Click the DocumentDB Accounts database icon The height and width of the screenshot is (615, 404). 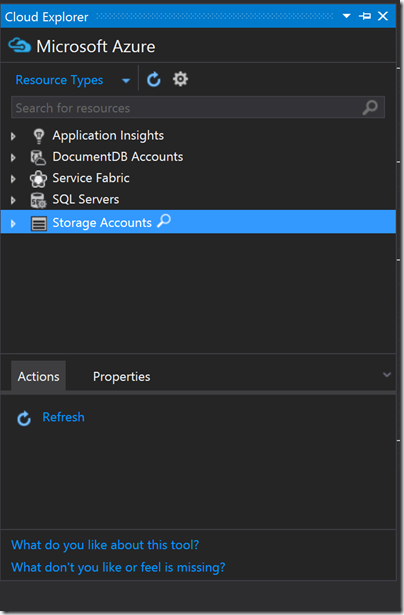38,157
